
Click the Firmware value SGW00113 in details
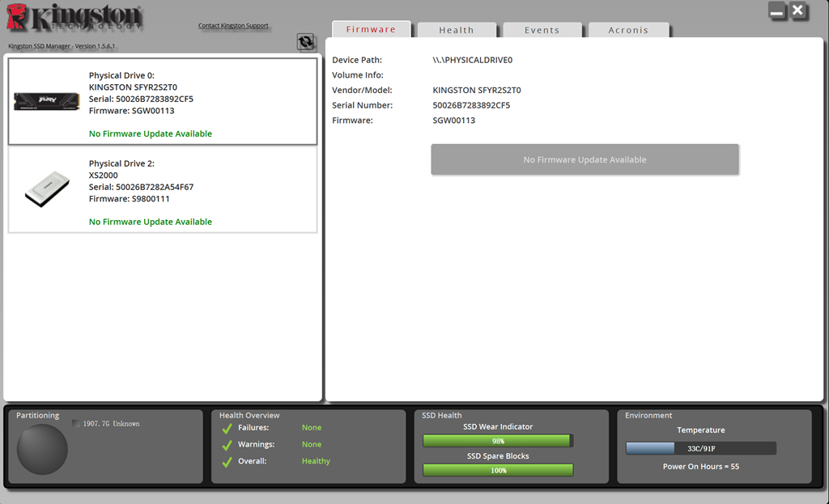point(453,120)
